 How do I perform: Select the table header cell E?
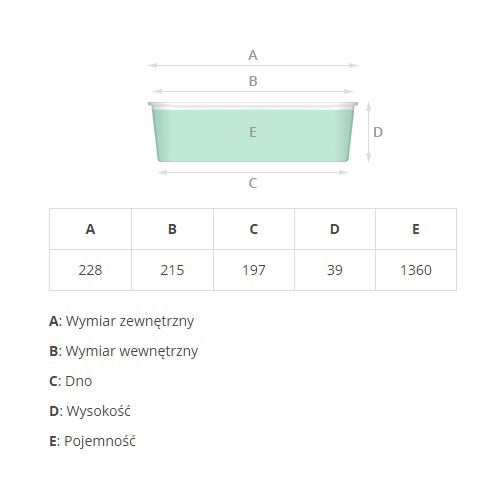click(416, 229)
